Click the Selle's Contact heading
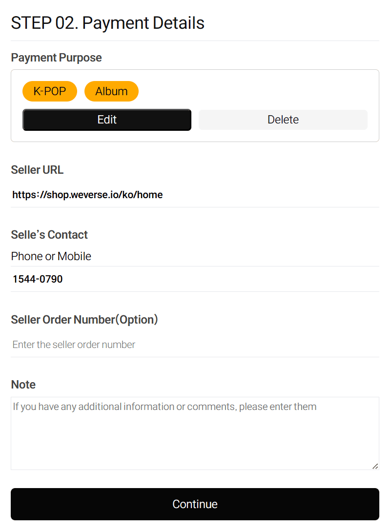Viewport: 392px width, 532px height. click(49, 235)
